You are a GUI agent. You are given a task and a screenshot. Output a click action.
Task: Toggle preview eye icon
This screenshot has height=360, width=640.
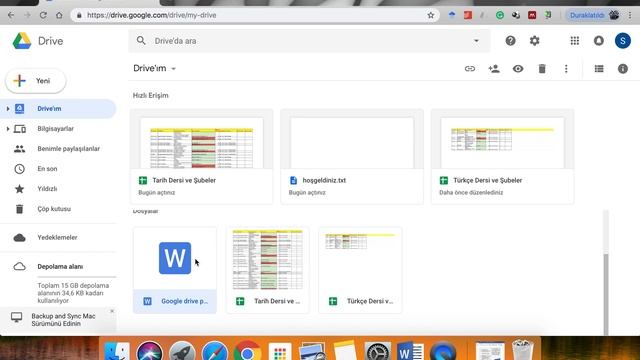point(518,69)
